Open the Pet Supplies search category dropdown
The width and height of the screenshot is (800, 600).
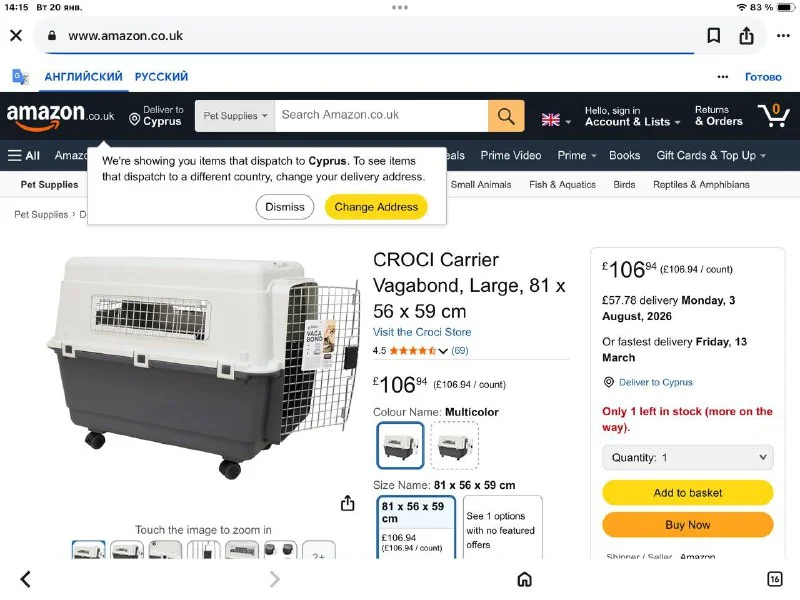coord(235,116)
